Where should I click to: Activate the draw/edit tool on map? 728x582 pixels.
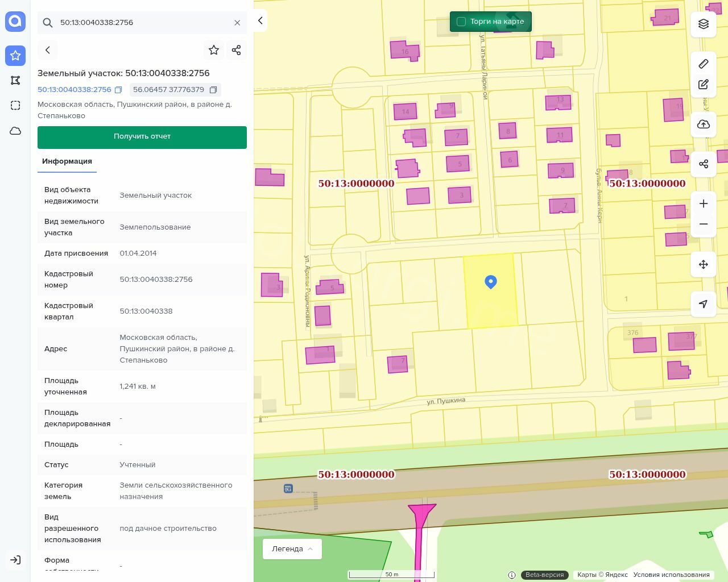point(704,84)
